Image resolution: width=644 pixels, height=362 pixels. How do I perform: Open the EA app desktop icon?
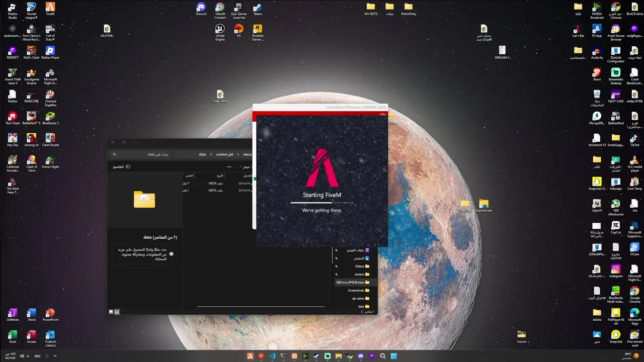pos(238,31)
